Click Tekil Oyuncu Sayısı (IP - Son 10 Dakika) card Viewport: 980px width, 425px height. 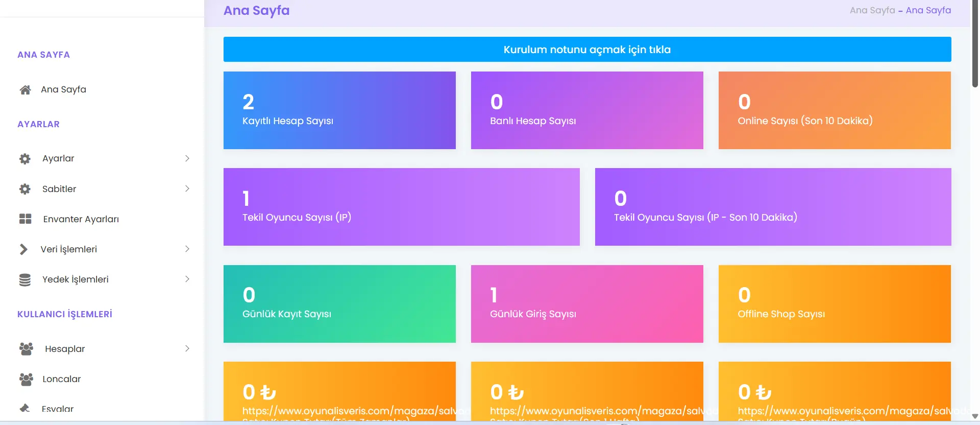pyautogui.click(x=773, y=207)
